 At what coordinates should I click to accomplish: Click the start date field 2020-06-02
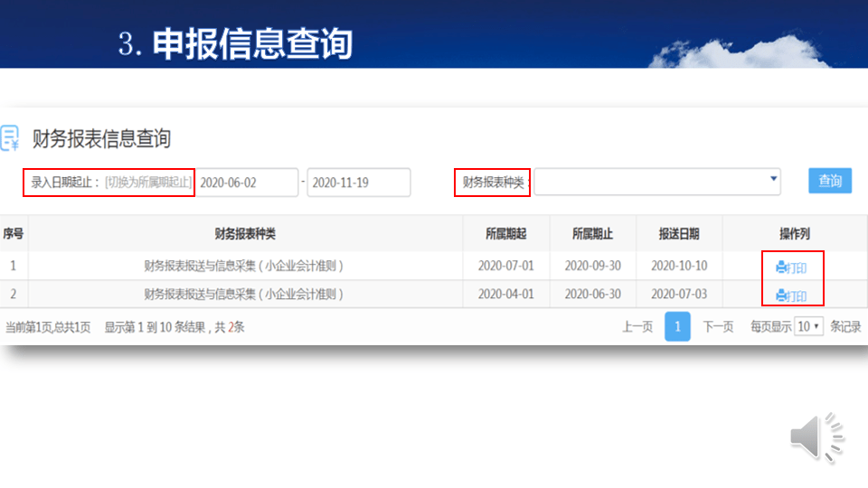click(x=247, y=183)
